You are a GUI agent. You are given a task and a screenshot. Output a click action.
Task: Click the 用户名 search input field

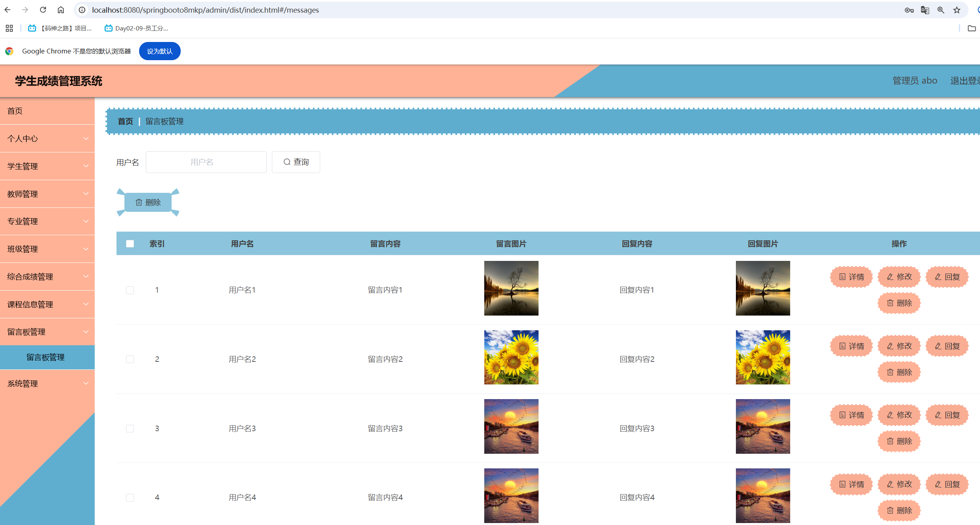point(206,162)
